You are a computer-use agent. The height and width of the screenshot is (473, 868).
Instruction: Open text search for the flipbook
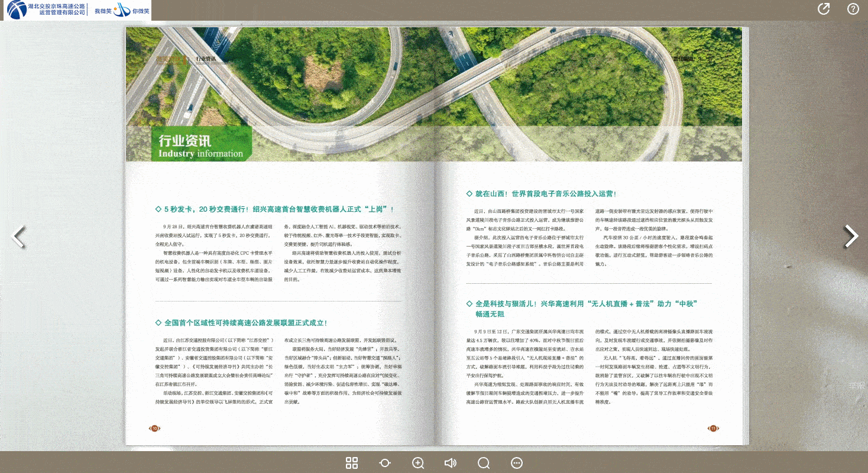[483, 463]
